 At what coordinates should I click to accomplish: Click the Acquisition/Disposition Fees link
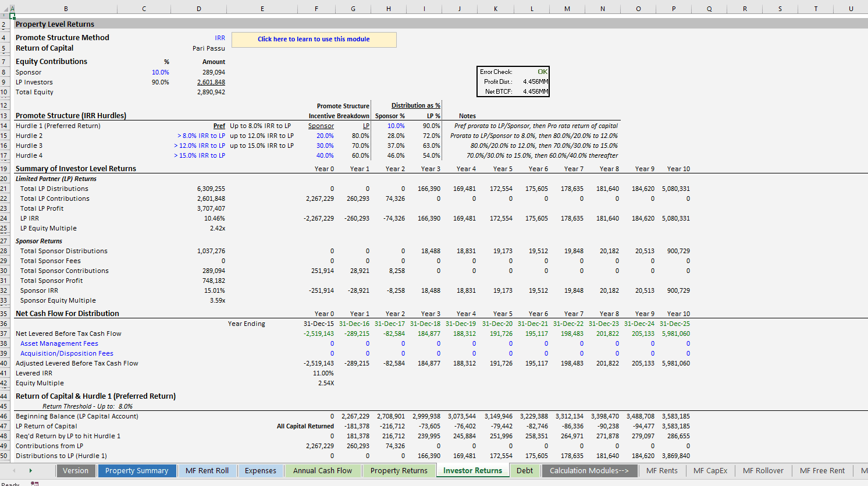(x=66, y=353)
